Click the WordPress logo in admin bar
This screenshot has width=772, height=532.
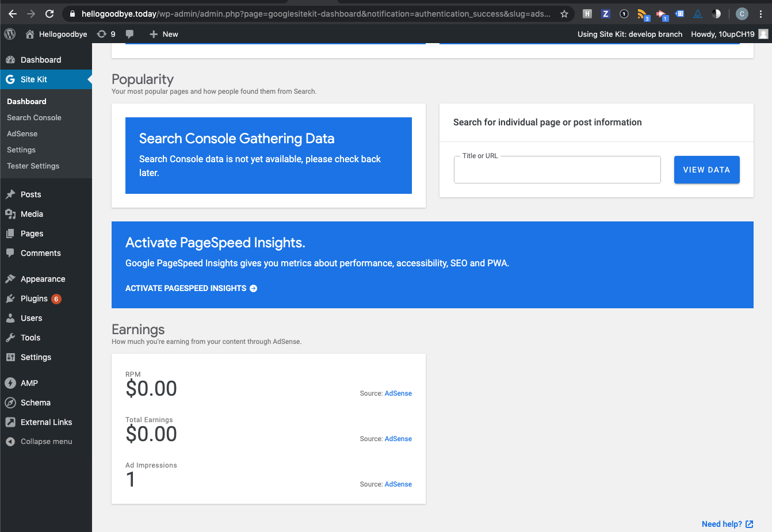[9, 34]
